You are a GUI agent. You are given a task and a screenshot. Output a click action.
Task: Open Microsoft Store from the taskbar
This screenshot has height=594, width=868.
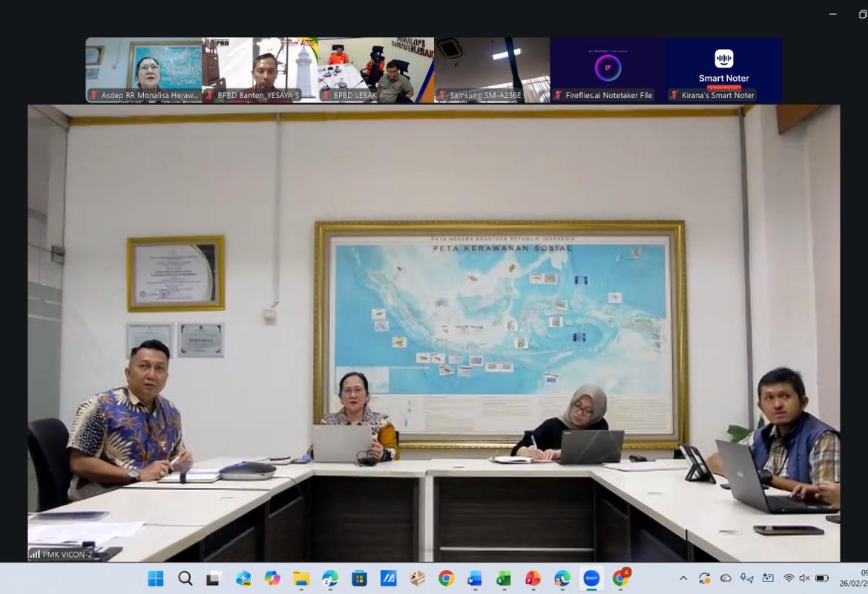coord(359,578)
